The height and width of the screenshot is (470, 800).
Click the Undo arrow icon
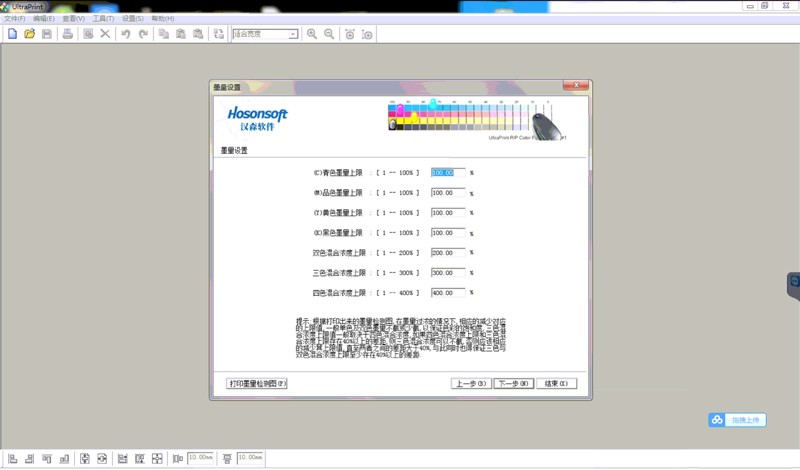(126, 34)
